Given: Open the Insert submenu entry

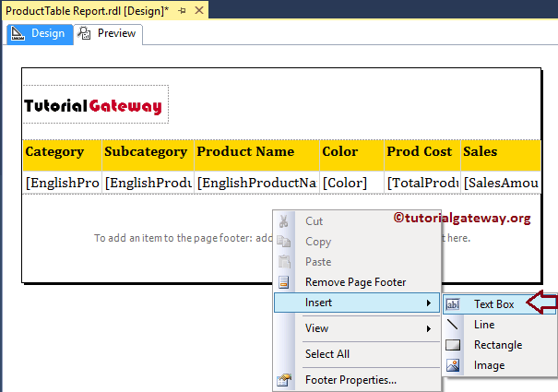Looking at the screenshot, I should click(x=357, y=303).
